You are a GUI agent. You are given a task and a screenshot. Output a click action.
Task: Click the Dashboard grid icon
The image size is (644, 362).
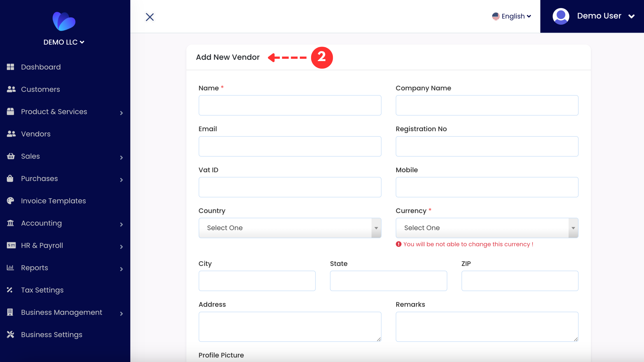[x=10, y=67]
